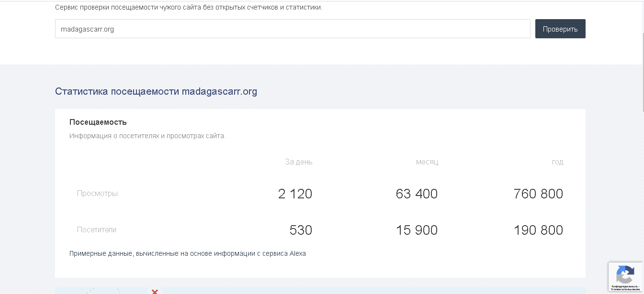Select the месяц column header
This screenshot has width=644, height=294.
click(x=427, y=162)
